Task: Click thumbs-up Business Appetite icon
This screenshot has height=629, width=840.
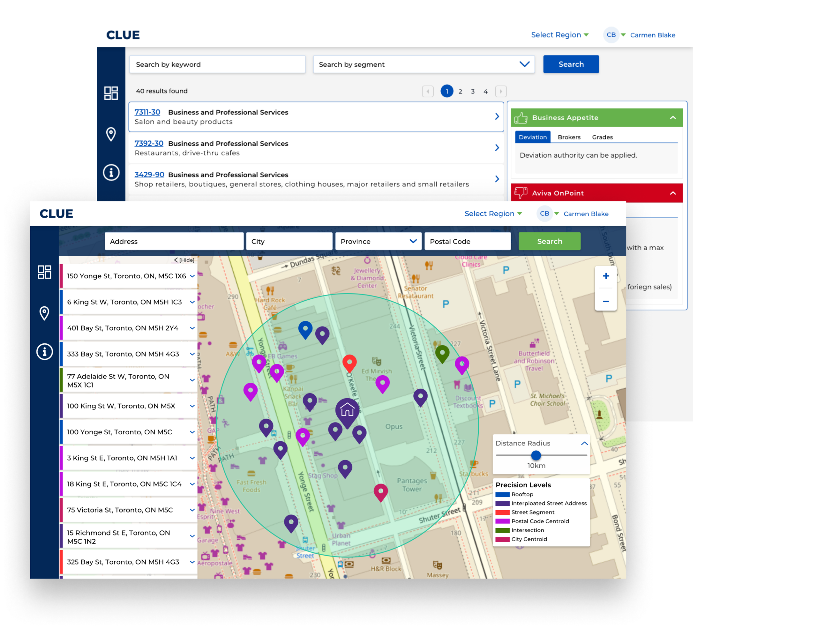Action: pos(521,118)
